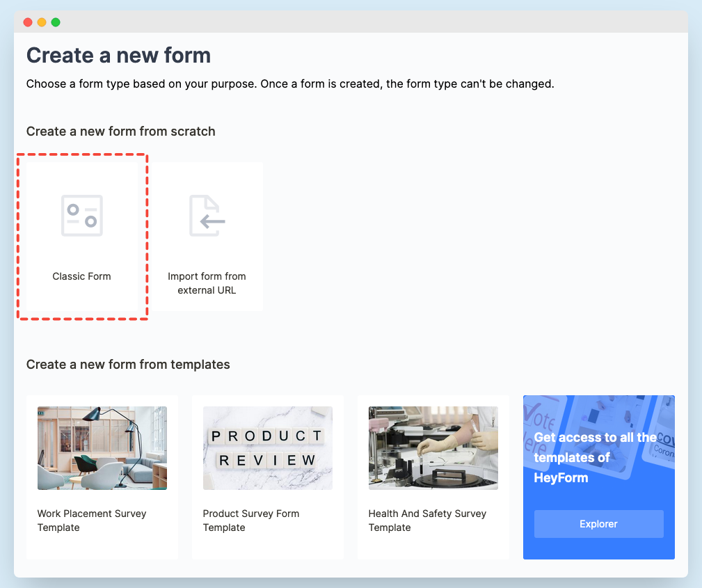The height and width of the screenshot is (588, 702).
Task: Open the Product Review thumbnail image
Action: 267,448
